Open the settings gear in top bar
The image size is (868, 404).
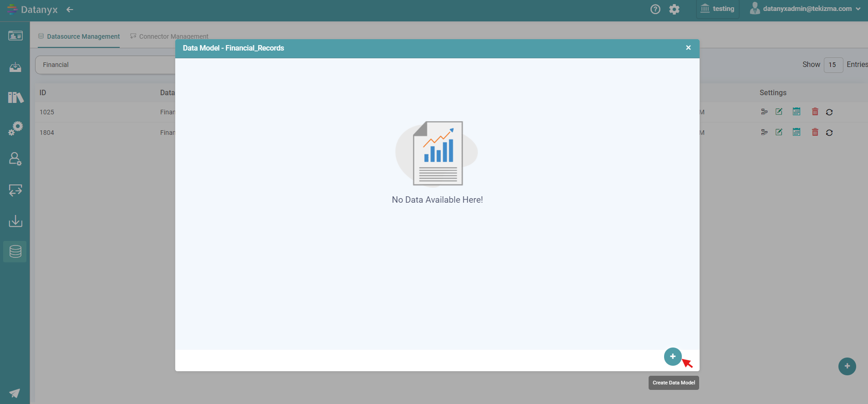tap(674, 9)
